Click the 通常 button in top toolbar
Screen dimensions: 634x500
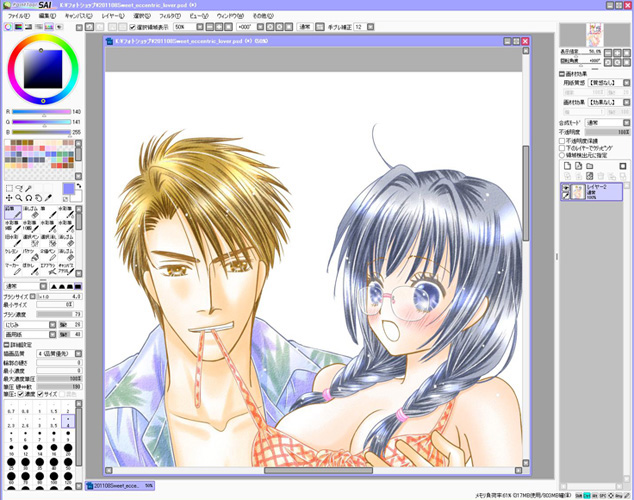304,27
